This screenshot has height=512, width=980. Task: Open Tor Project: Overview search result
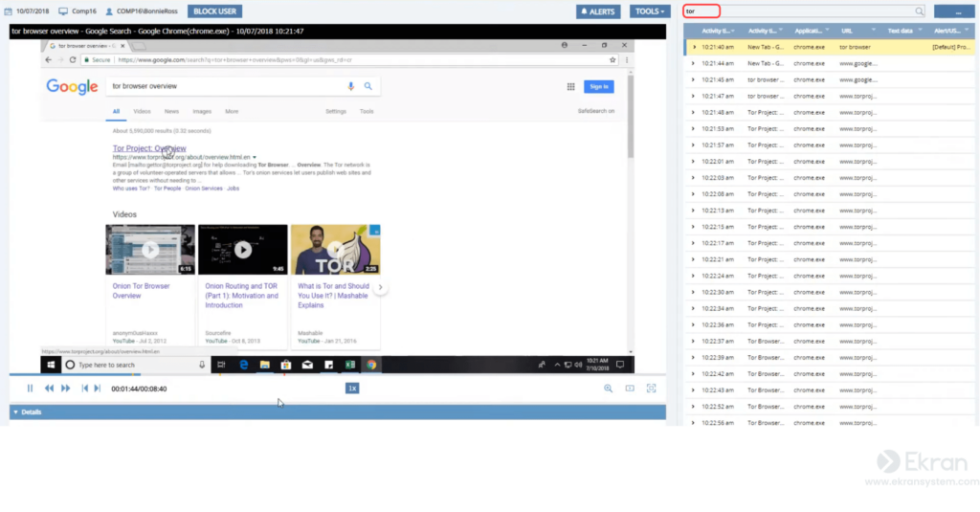click(x=149, y=148)
